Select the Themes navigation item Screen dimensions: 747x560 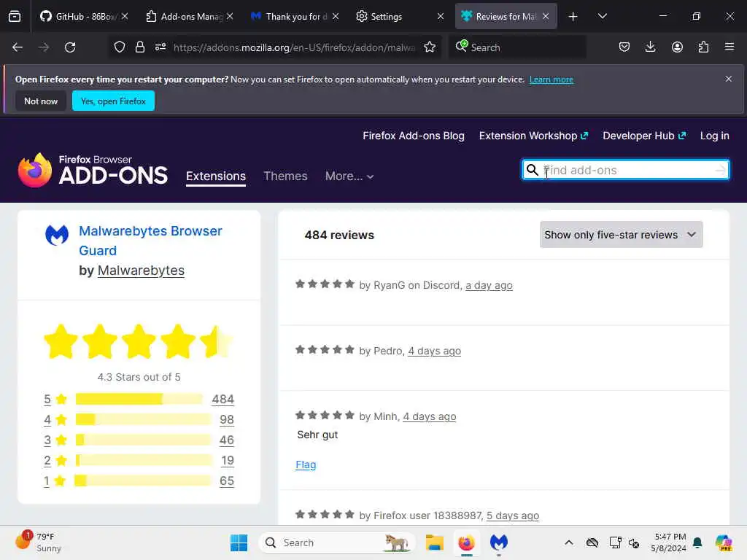point(285,176)
